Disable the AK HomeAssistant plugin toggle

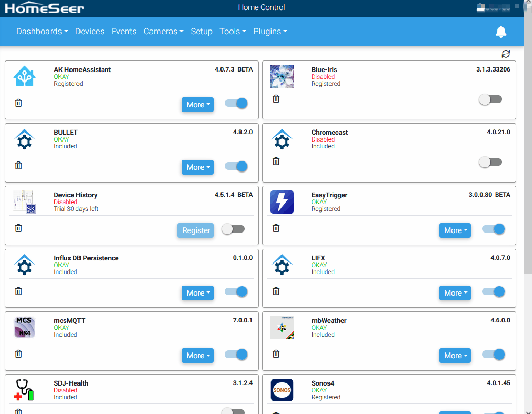pyautogui.click(x=236, y=104)
